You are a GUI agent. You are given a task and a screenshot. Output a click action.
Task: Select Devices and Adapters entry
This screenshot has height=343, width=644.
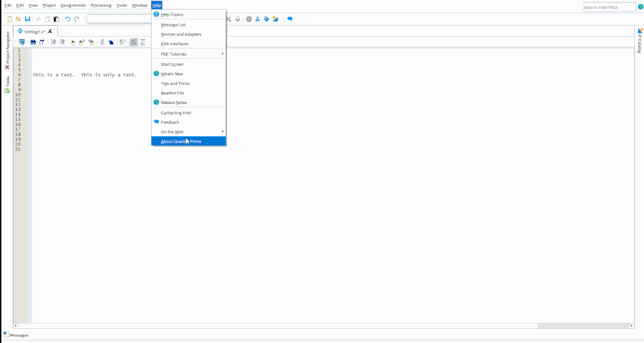tap(189, 34)
